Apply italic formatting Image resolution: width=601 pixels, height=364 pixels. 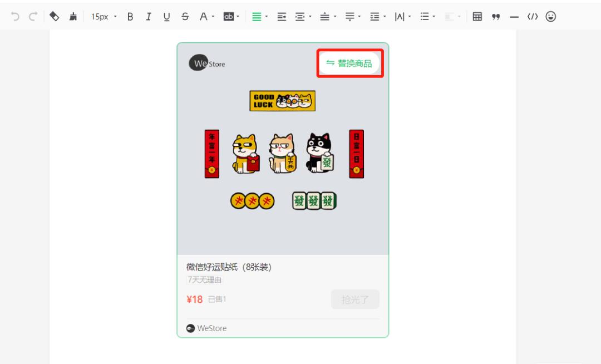(149, 17)
